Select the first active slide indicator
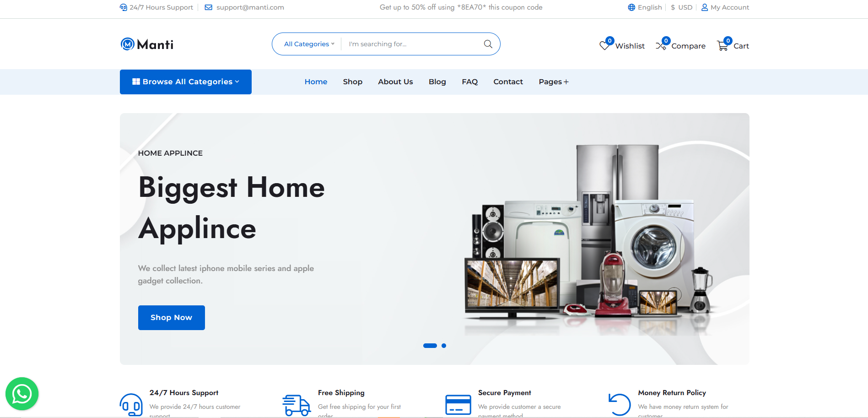868x418 pixels. [x=430, y=346]
